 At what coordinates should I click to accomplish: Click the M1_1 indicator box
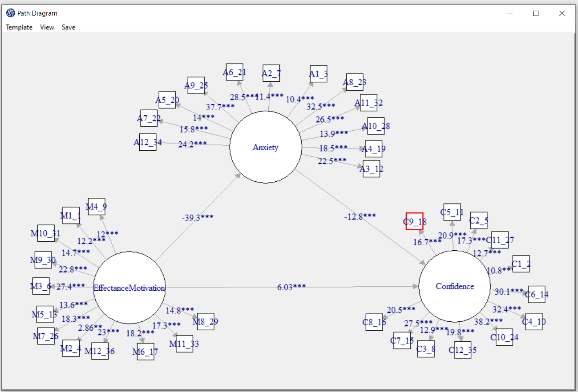click(71, 216)
